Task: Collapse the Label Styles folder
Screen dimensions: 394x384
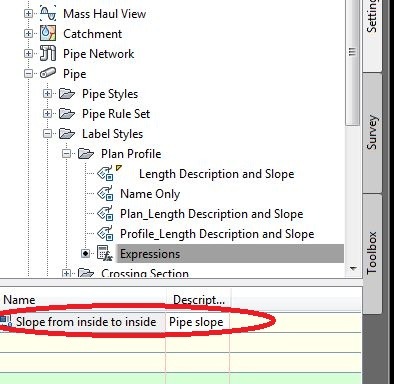Action: 48,134
